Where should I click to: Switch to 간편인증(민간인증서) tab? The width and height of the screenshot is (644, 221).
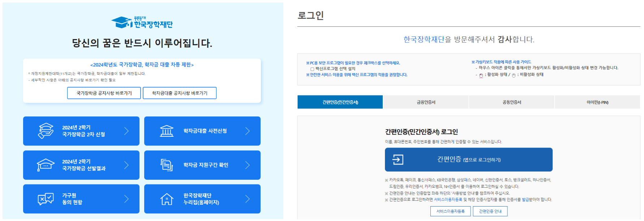(x=340, y=102)
